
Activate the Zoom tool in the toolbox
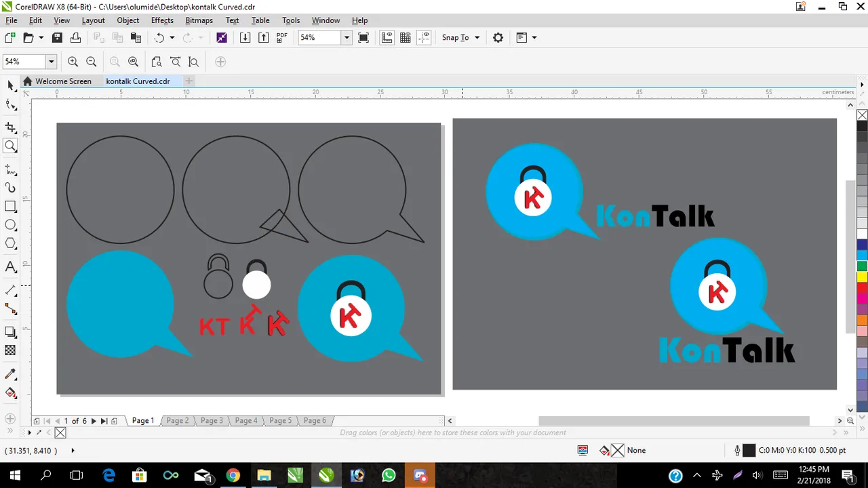pos(10,146)
